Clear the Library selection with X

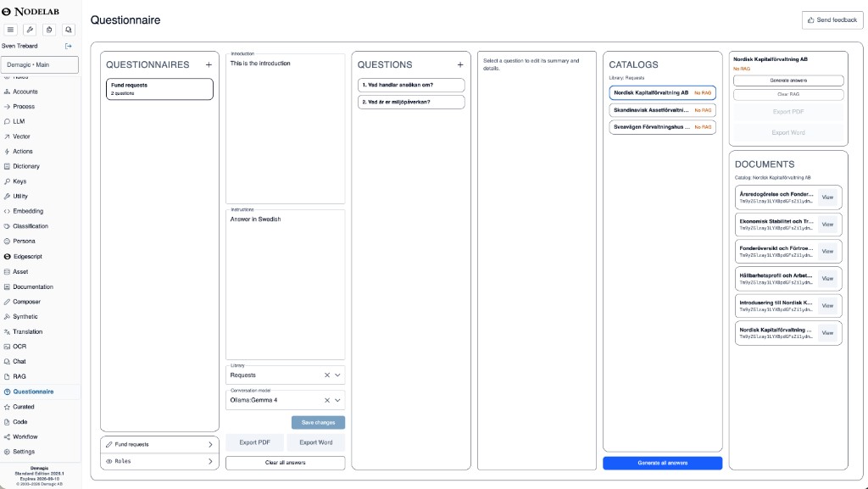click(x=327, y=375)
